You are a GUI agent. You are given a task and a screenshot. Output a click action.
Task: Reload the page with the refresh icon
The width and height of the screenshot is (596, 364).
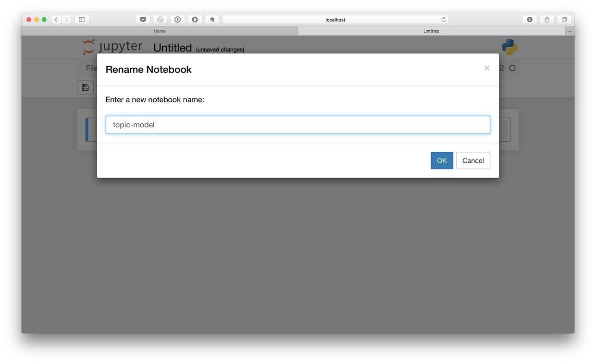[x=444, y=20]
